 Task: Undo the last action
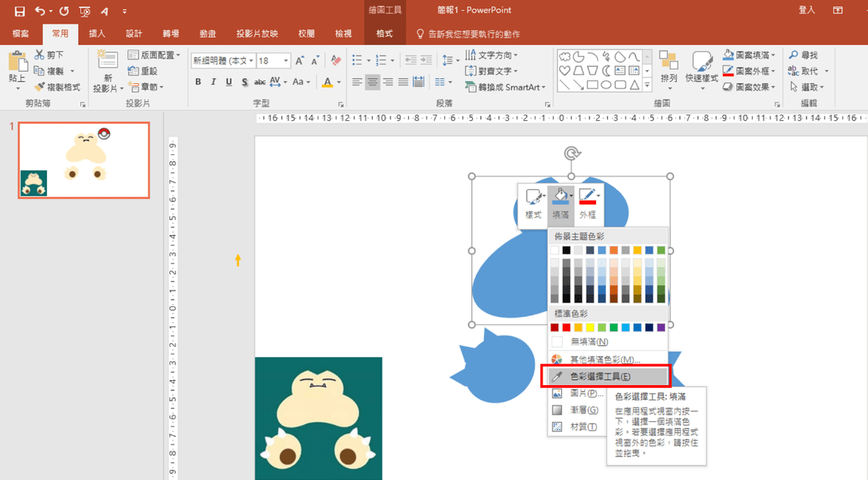click(x=40, y=11)
